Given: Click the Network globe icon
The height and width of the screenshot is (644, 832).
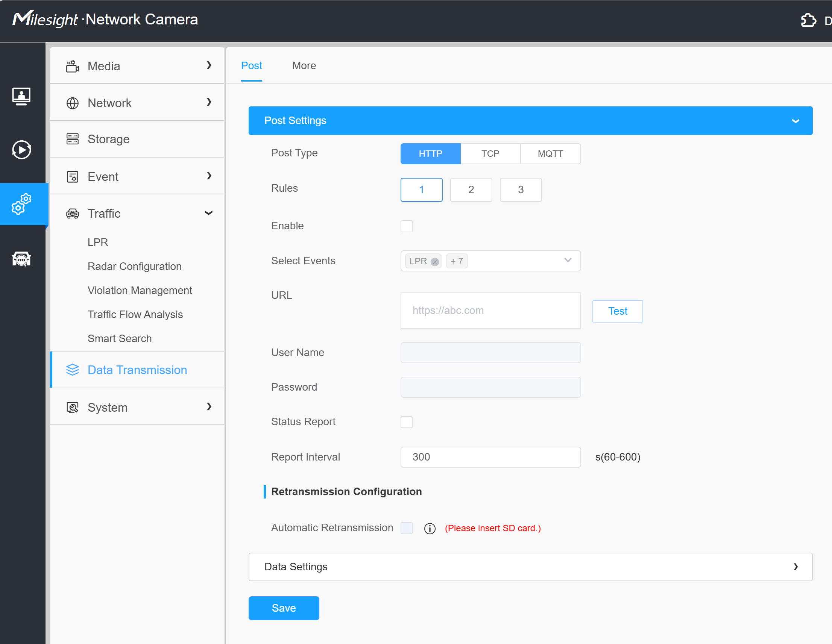Looking at the screenshot, I should 72,103.
